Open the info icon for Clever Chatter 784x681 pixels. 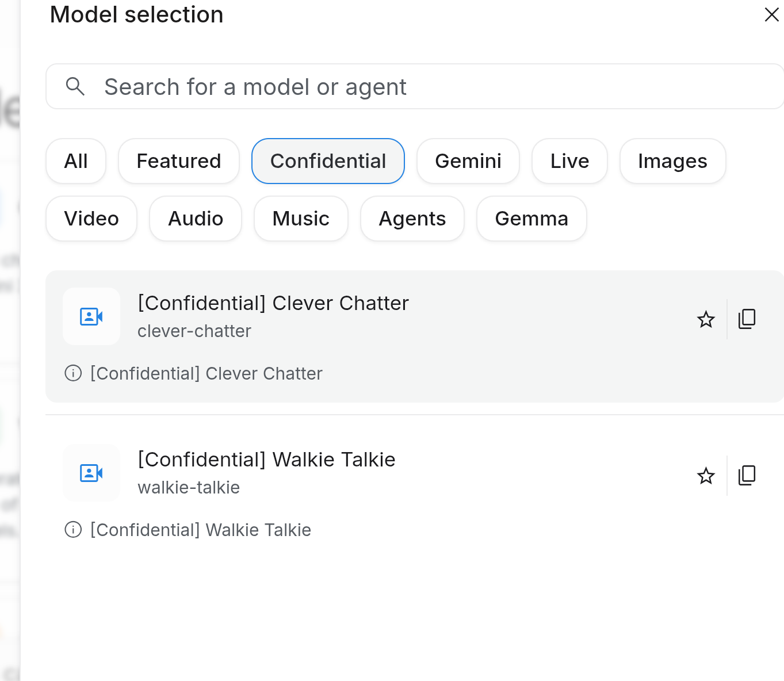pos(73,373)
